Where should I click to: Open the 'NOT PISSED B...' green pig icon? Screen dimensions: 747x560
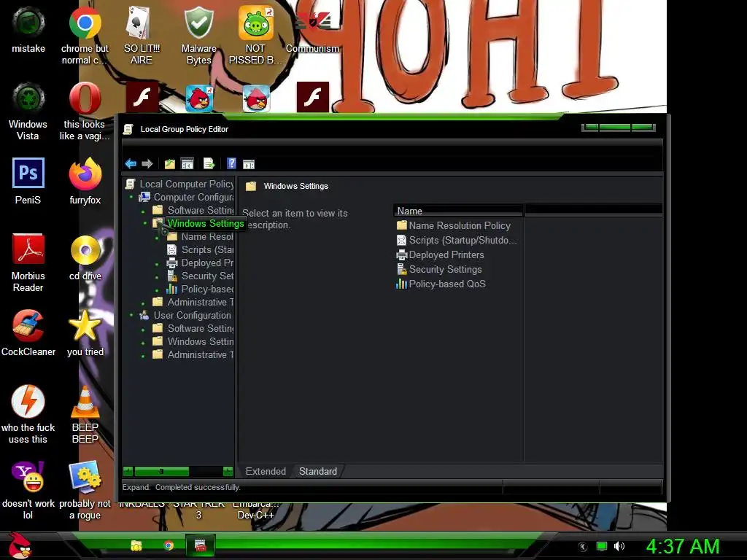[255, 35]
